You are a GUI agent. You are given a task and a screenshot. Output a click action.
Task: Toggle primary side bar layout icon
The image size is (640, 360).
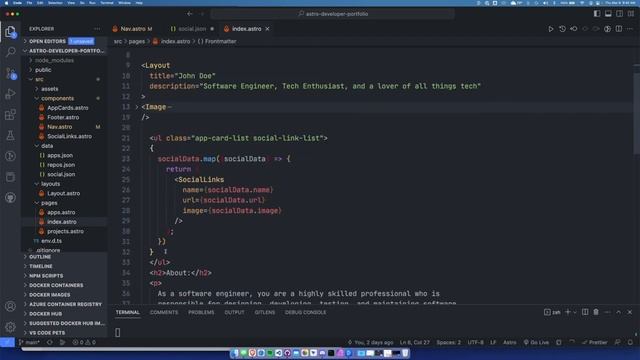coord(597,14)
